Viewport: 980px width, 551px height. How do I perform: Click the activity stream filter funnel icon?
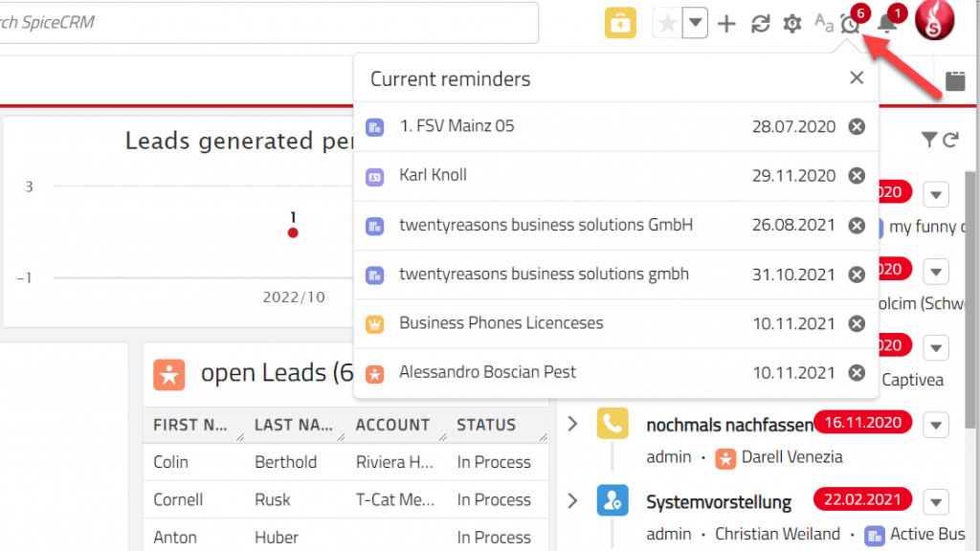coord(928,140)
